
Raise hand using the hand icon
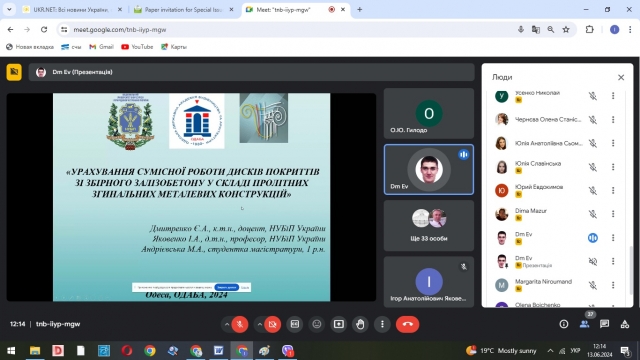pyautogui.click(x=360, y=324)
